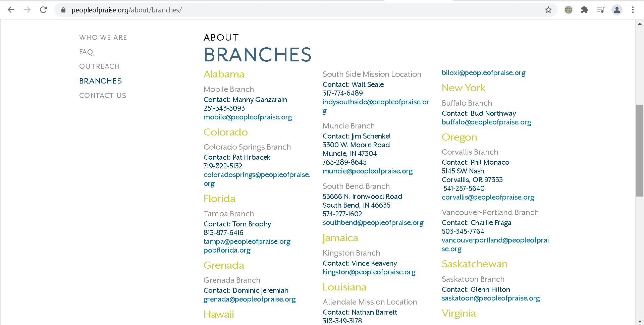Screen dimensions: 644x325
Task: Click phone number 251-343-5093
Action: pos(224,108)
